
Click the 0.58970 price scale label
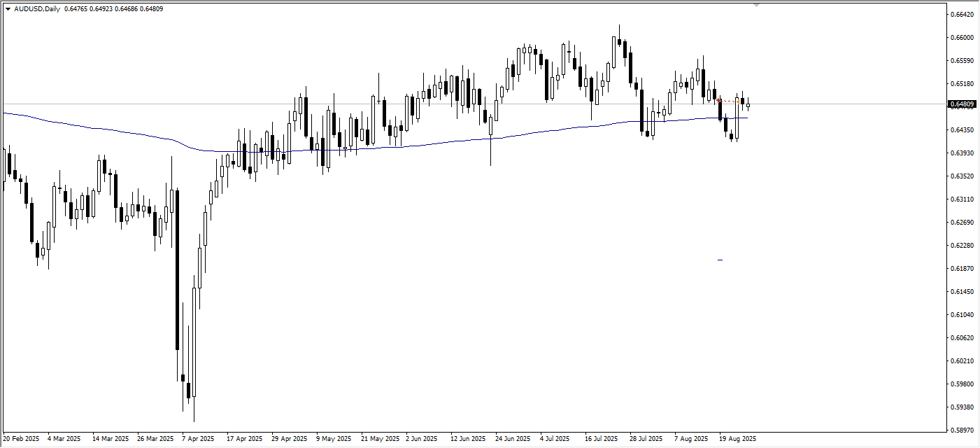click(963, 430)
